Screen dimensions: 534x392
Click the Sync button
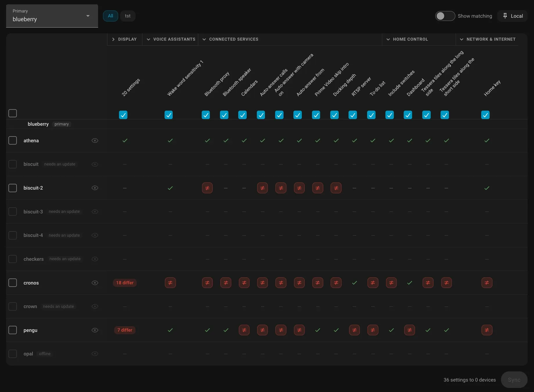[x=514, y=380]
